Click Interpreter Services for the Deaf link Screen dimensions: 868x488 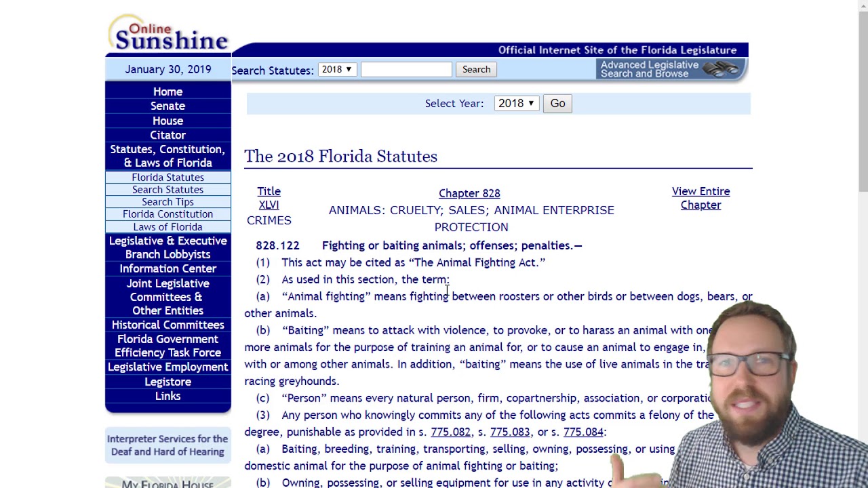[167, 445]
